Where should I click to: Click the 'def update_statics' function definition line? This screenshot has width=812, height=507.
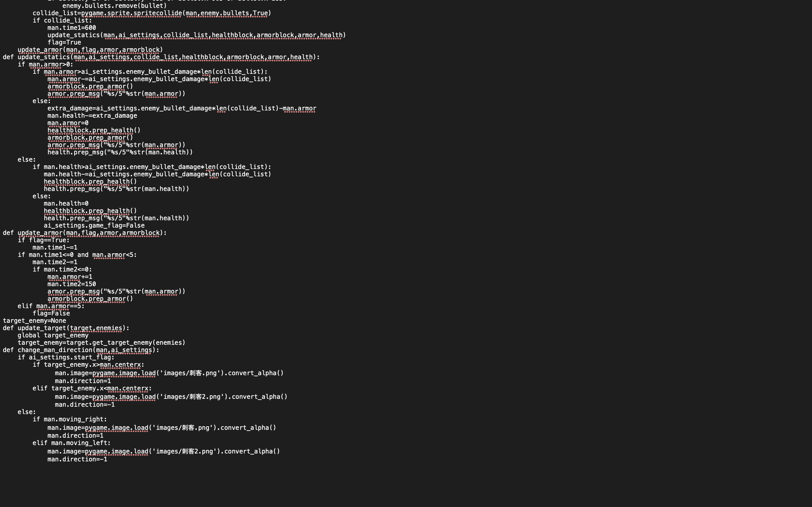(161, 57)
